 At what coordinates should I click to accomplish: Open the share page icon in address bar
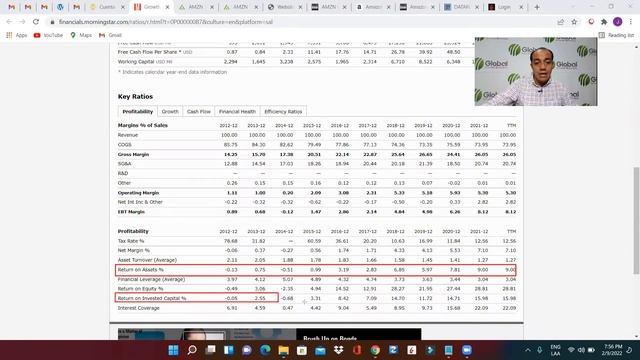pos(560,22)
